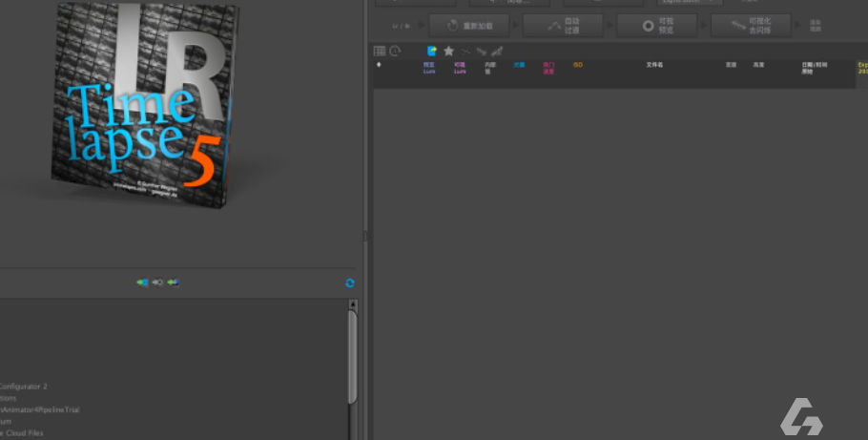Click the first green-arrow import icon
This screenshot has width=868, height=440.
coord(142,283)
